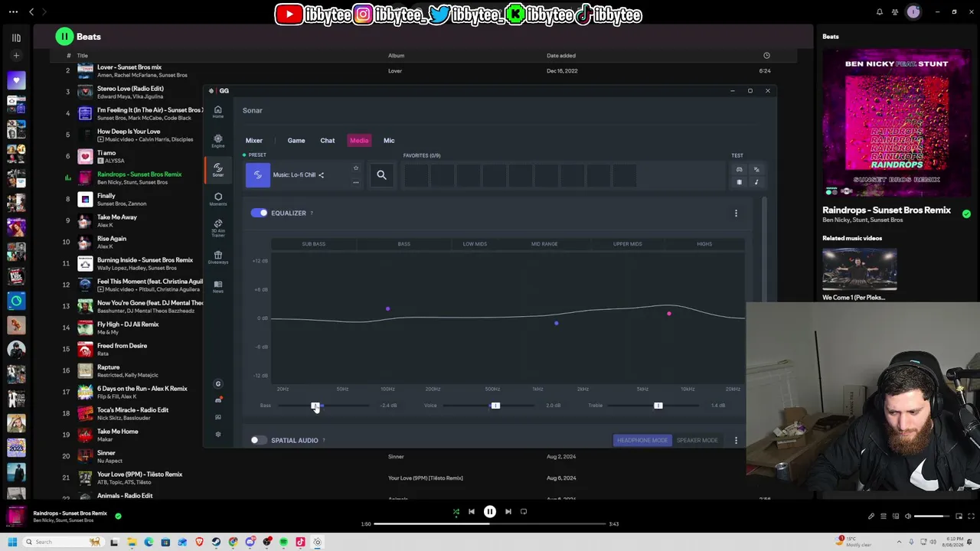Viewport: 980px width, 551px height.
Task: Open Steam from the taskbar
Action: [216, 542]
